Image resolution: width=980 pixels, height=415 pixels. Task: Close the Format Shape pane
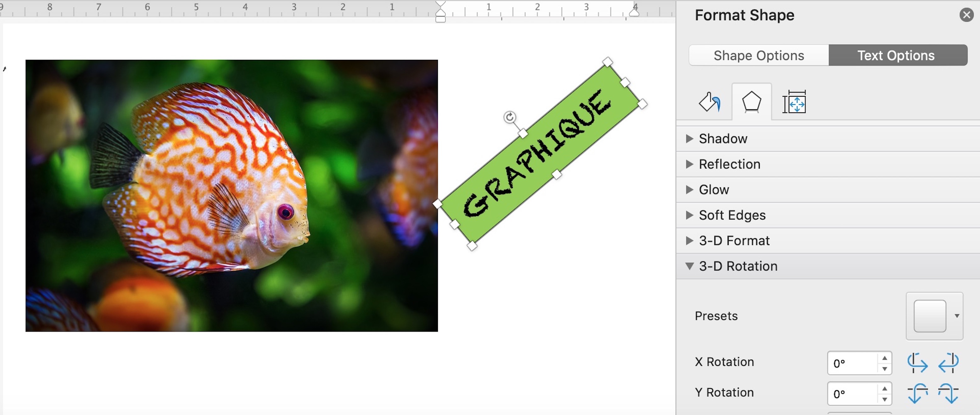click(966, 15)
